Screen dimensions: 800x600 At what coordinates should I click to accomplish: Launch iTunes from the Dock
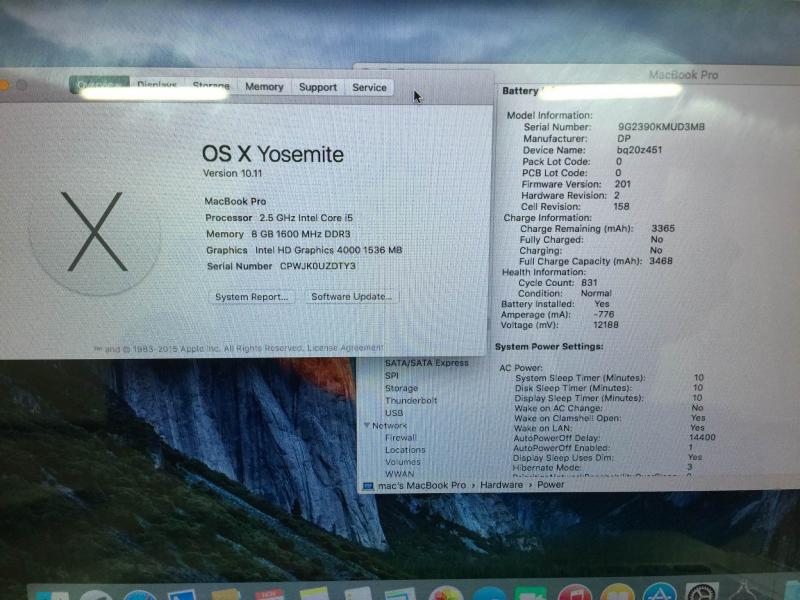[574, 592]
